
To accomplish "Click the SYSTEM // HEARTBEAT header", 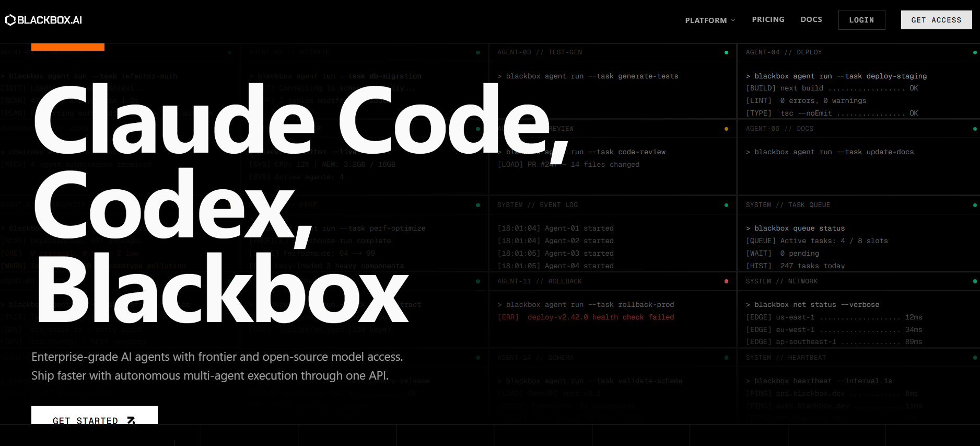I will (786, 358).
